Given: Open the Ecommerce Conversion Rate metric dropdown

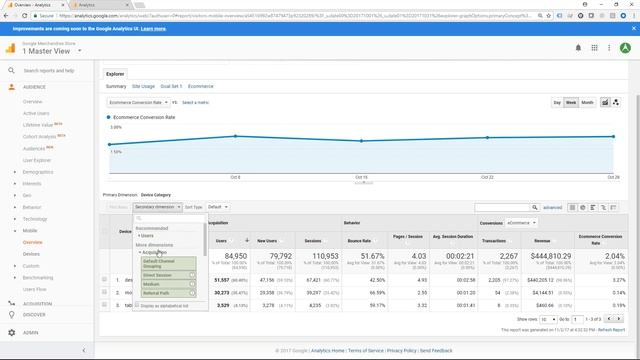Looking at the screenshot, I should 138,102.
